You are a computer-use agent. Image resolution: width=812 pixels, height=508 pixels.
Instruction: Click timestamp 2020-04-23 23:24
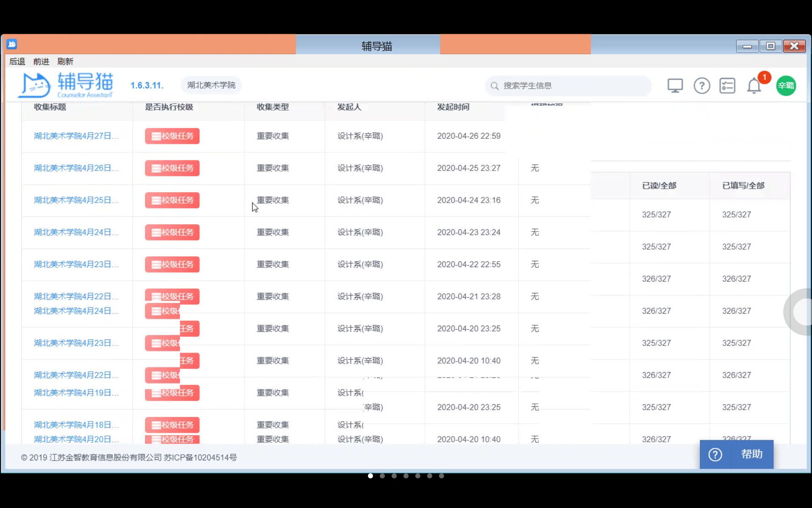pos(469,232)
